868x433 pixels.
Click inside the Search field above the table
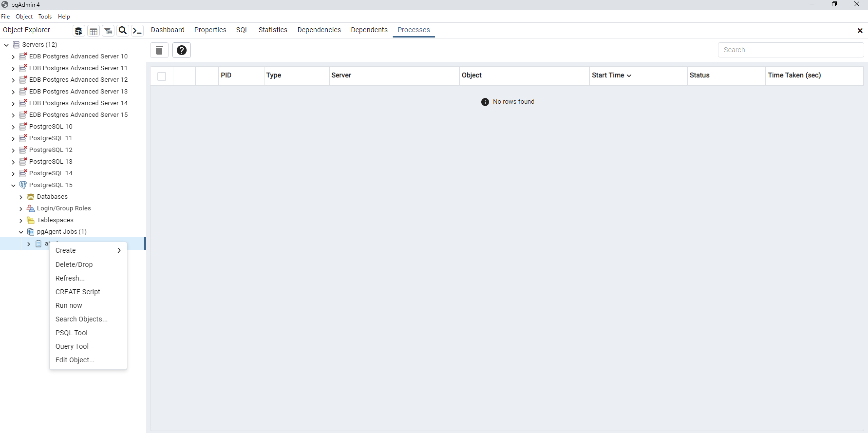coord(790,49)
